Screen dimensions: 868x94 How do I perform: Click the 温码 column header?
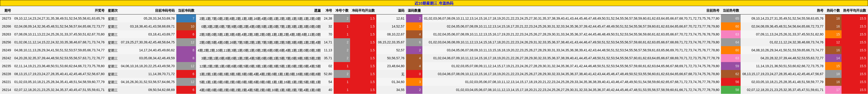tap(401, 11)
